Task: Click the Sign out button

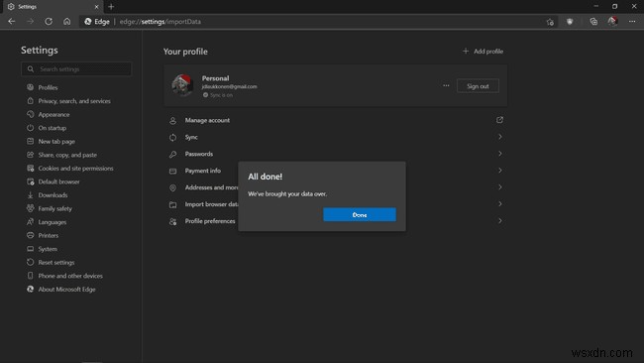Action: click(x=478, y=86)
